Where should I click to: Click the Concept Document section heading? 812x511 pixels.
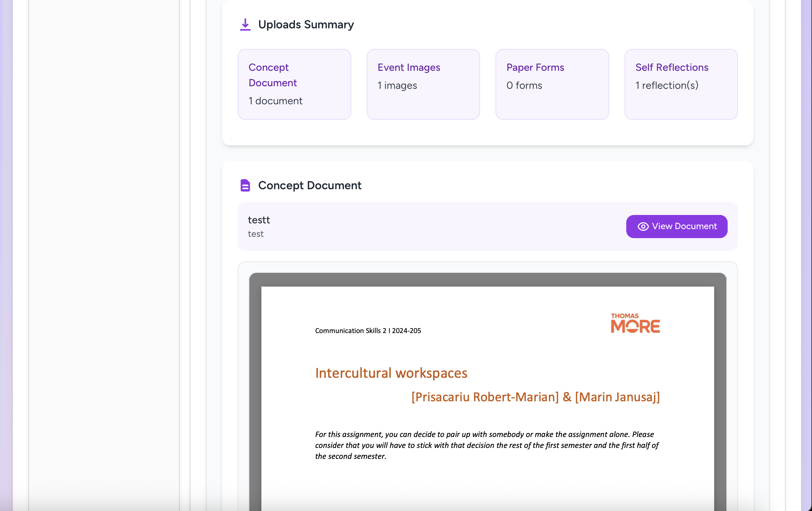point(309,185)
